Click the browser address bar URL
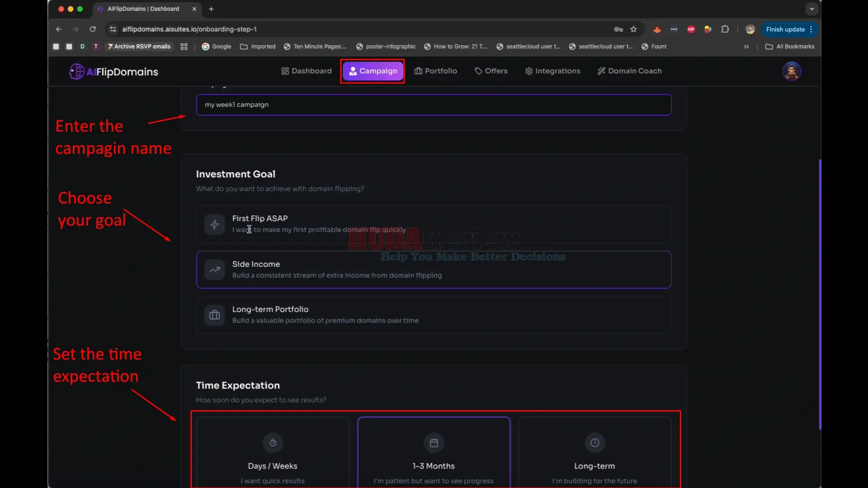 click(190, 29)
